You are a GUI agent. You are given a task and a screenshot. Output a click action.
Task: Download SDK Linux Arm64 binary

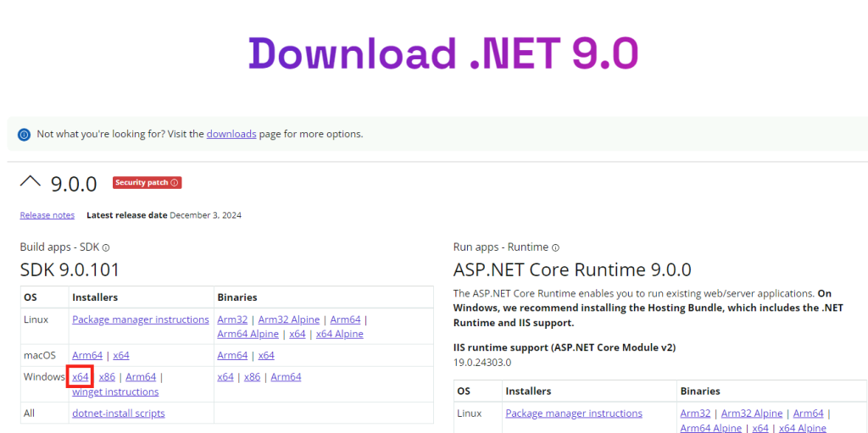[346, 319]
